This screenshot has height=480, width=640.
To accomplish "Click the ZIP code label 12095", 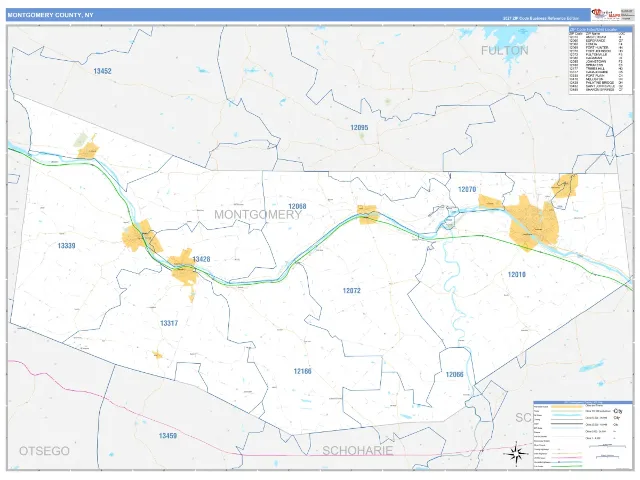I will [x=359, y=128].
